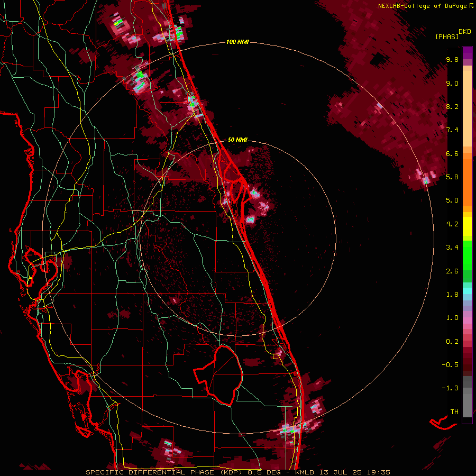Click the -1.3 scale value
This screenshot has width=476, height=476.
[x=450, y=388]
